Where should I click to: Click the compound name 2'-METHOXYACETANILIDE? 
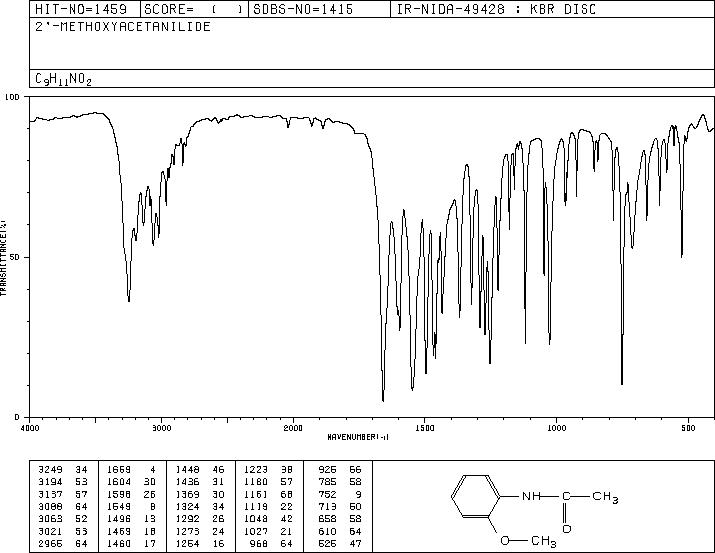pos(123,27)
